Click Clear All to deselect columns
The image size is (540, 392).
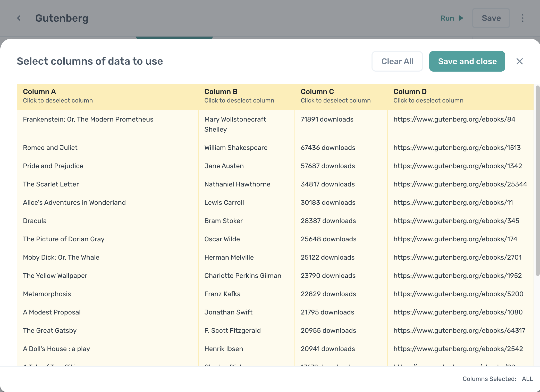pos(397,61)
